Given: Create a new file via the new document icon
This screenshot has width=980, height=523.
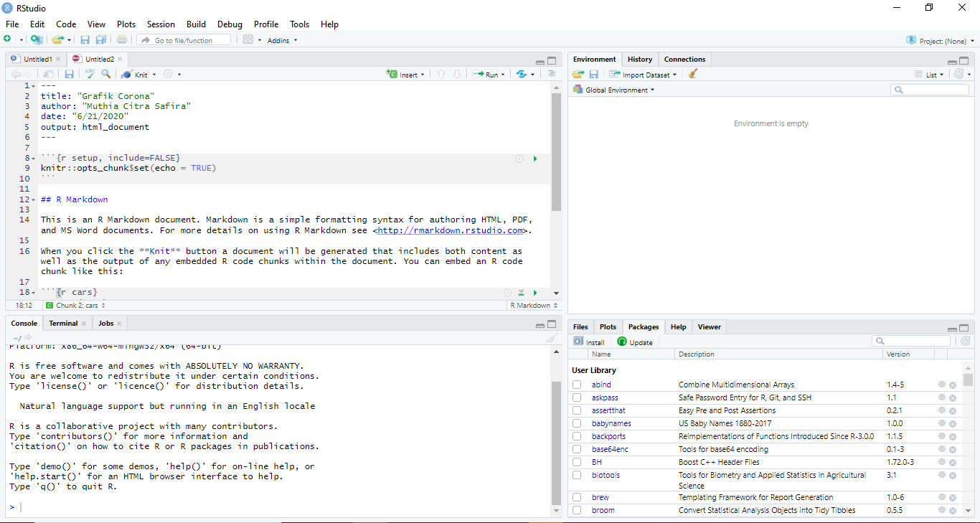Looking at the screenshot, I should click(7, 39).
